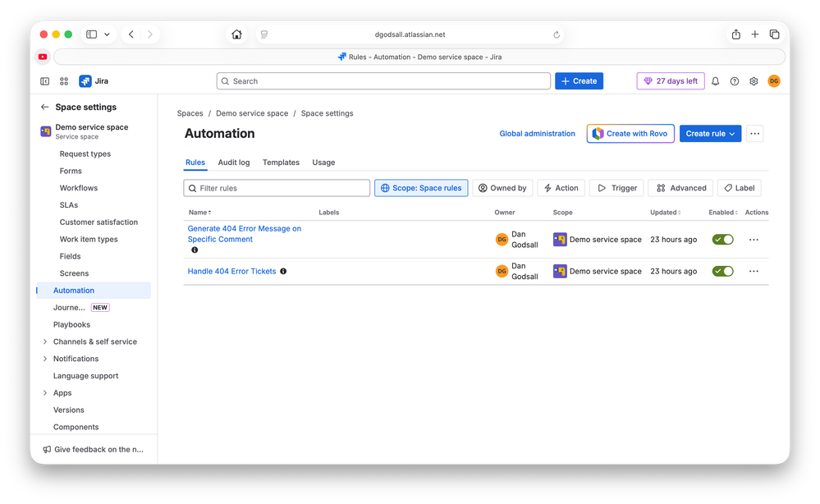This screenshot has width=820, height=504.
Task: Select the Rules - Automation browser tab
Action: (419, 57)
